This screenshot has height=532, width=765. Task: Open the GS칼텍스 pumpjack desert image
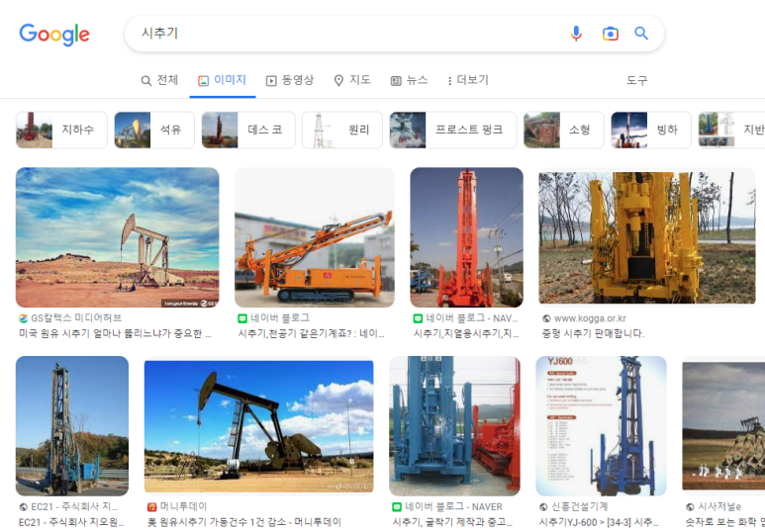pyautogui.click(x=117, y=237)
